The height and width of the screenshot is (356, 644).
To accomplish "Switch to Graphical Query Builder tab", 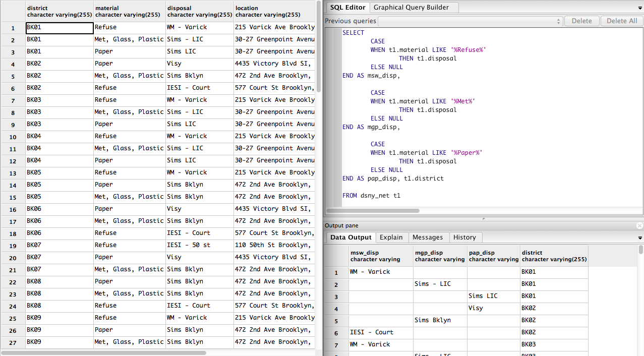I will (411, 7).
